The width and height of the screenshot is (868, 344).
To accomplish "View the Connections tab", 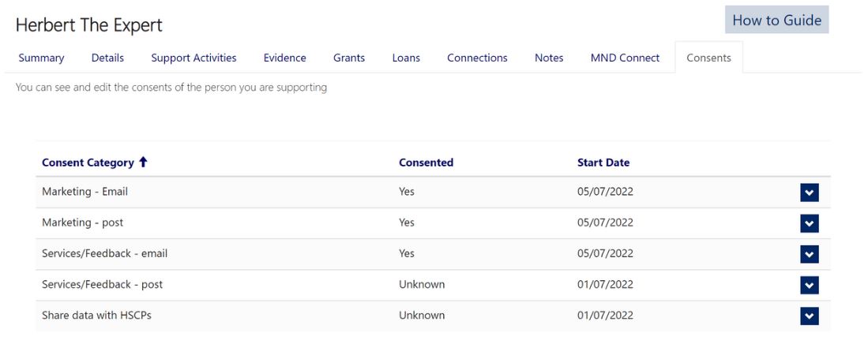I will click(x=477, y=58).
